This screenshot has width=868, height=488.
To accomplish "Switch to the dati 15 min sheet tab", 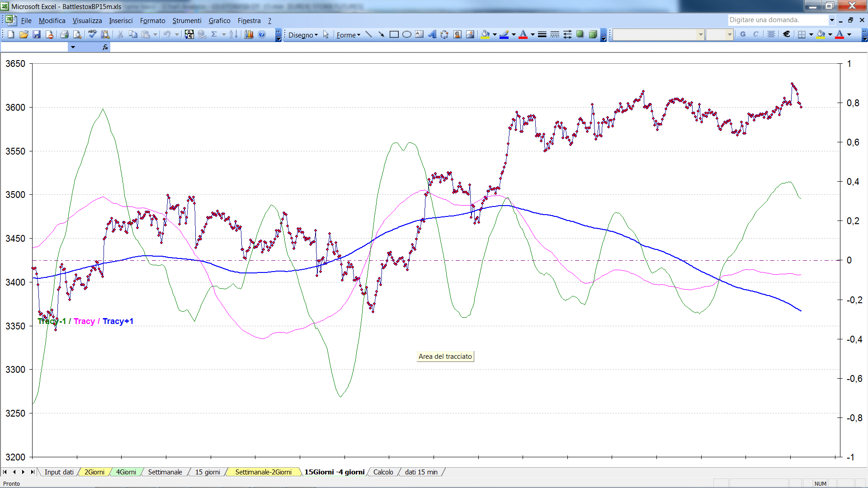I will (x=421, y=472).
